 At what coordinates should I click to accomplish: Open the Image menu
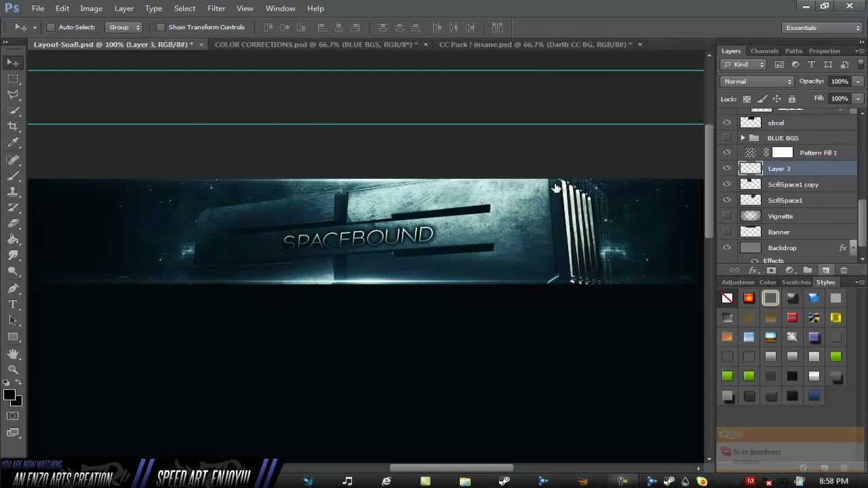point(91,8)
